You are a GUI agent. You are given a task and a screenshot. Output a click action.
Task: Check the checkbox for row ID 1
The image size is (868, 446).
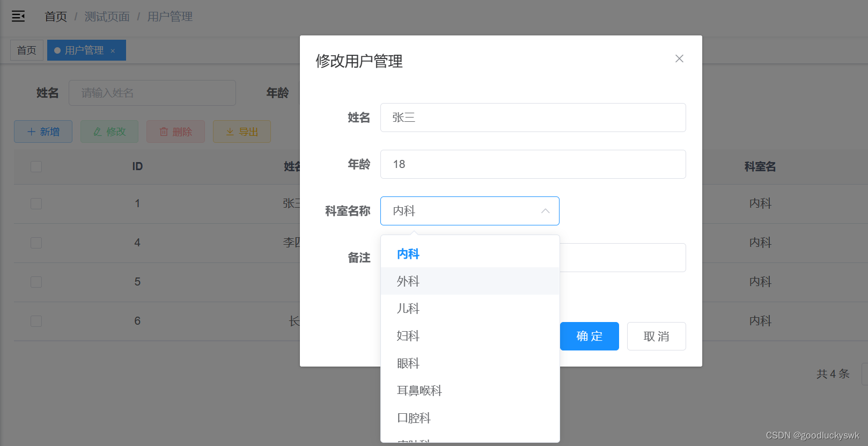point(36,203)
